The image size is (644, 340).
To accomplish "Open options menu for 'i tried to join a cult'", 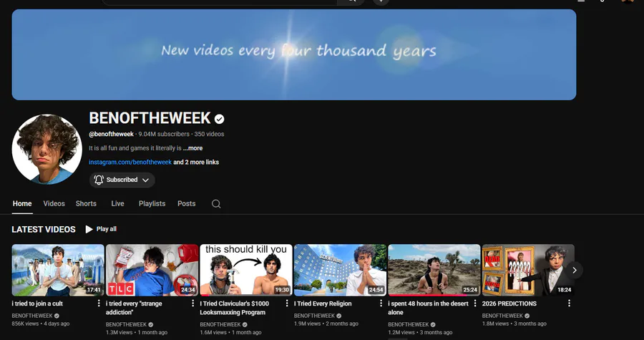I will 99,303.
